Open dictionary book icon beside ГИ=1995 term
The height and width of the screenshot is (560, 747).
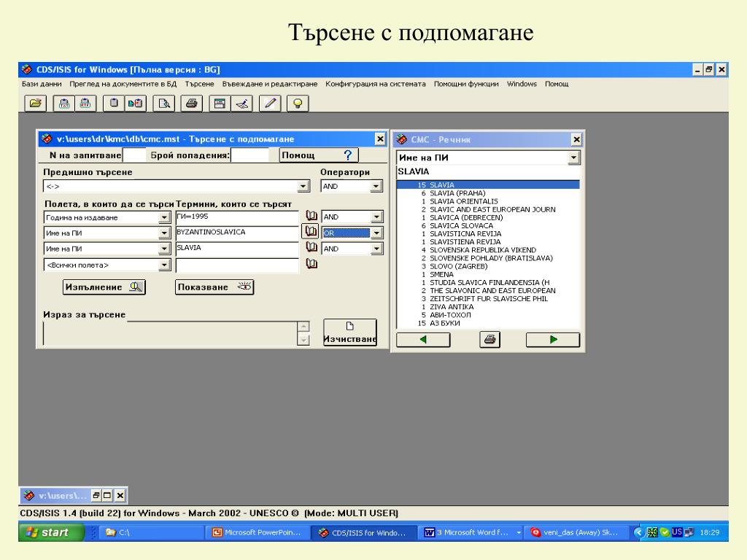point(311,216)
